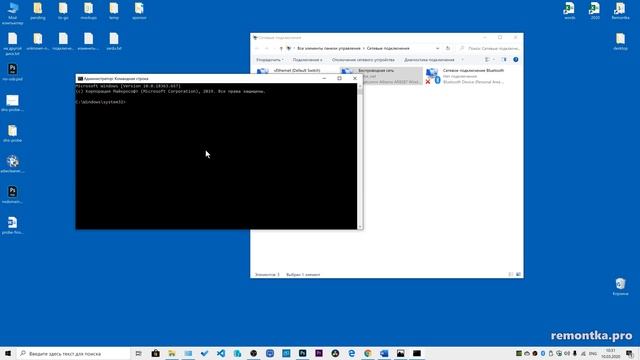This screenshot has height=360, width=640.
Task: Select the Bluetooth network connection item
Action: coord(465,76)
